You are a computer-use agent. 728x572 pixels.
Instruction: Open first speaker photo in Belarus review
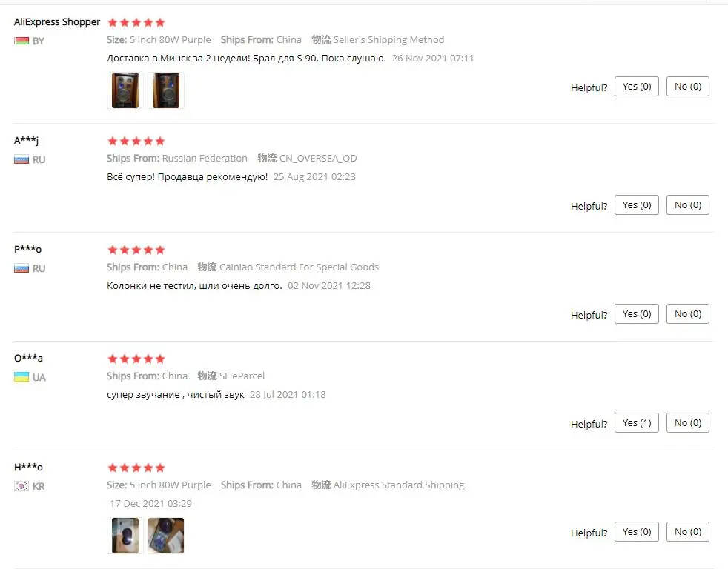point(125,90)
